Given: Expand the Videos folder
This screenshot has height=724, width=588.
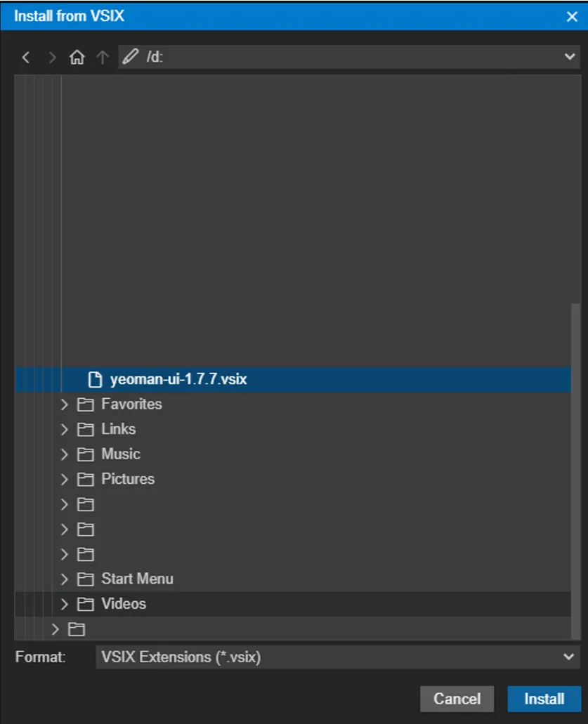Looking at the screenshot, I should pyautogui.click(x=65, y=604).
